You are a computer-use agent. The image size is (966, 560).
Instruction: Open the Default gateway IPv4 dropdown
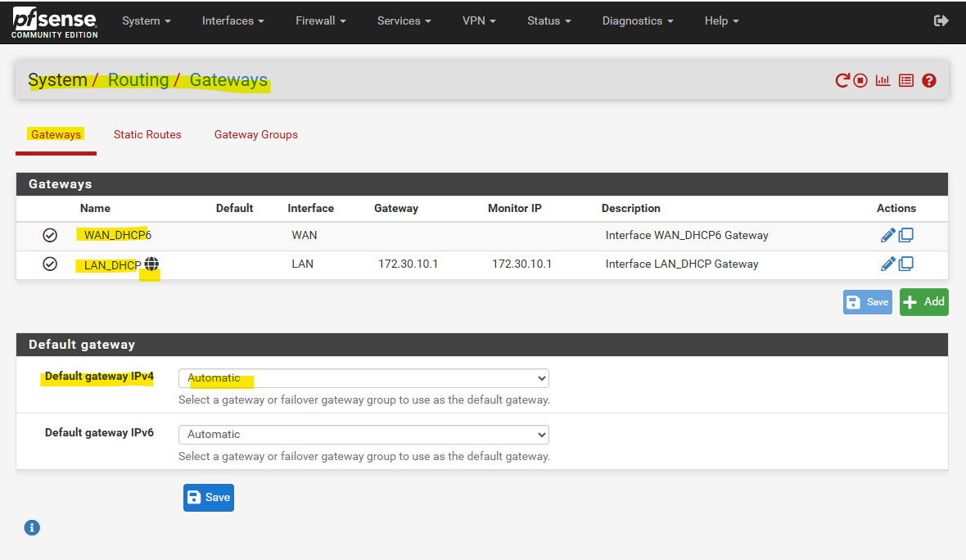click(363, 378)
